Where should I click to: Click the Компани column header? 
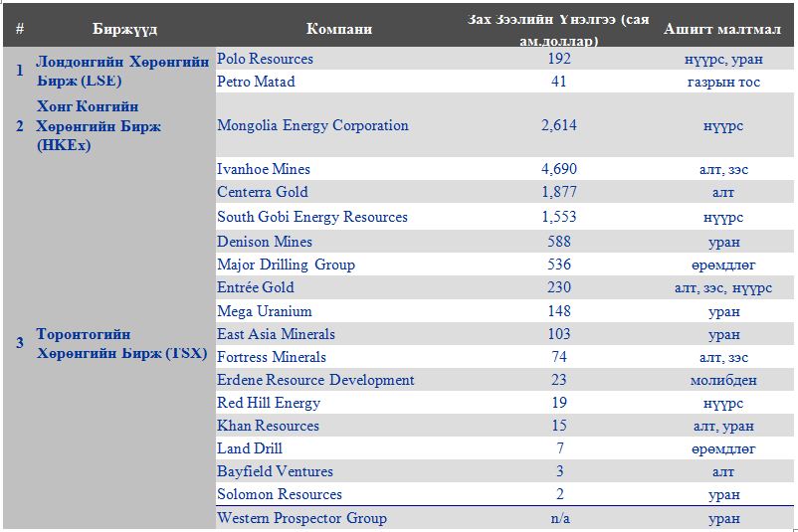click(x=338, y=29)
